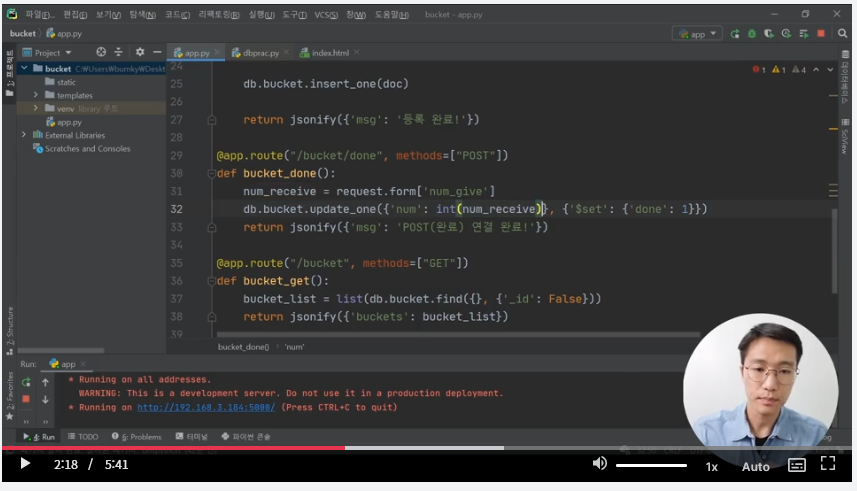Open the 파일(F) menu
The width and height of the screenshot is (857, 491).
pos(40,15)
